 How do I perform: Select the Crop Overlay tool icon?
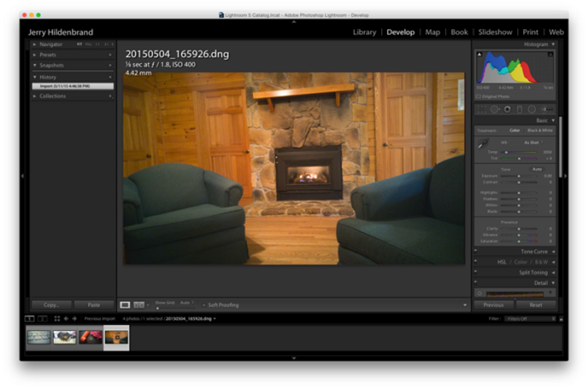click(x=481, y=109)
